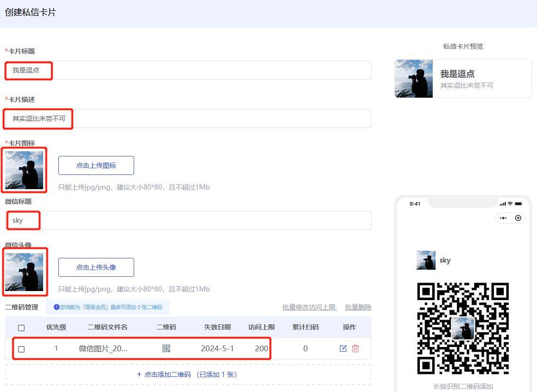Click the 失效日期 column header
This screenshot has width=537, height=392.
point(217,327)
